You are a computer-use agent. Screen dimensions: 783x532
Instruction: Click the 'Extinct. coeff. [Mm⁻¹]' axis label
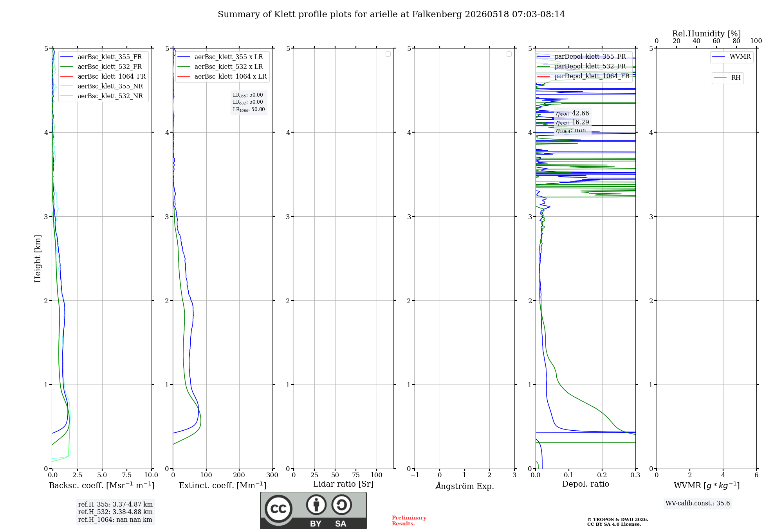[223, 485]
